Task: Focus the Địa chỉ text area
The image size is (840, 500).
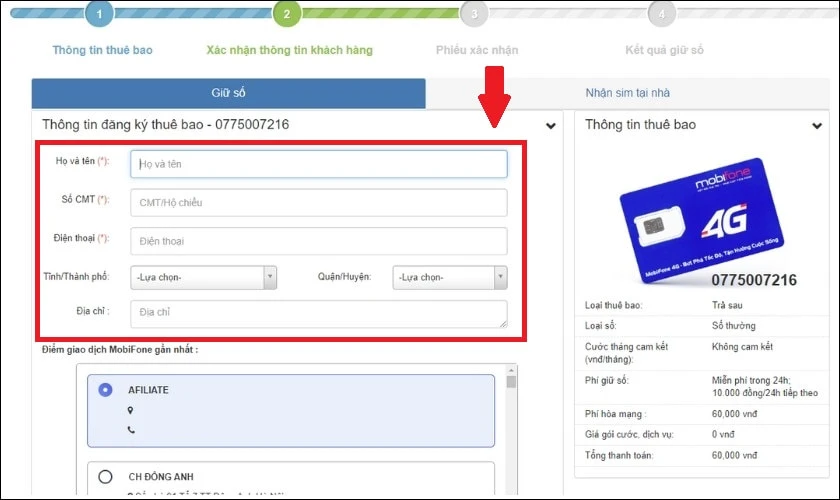Action: point(319,314)
